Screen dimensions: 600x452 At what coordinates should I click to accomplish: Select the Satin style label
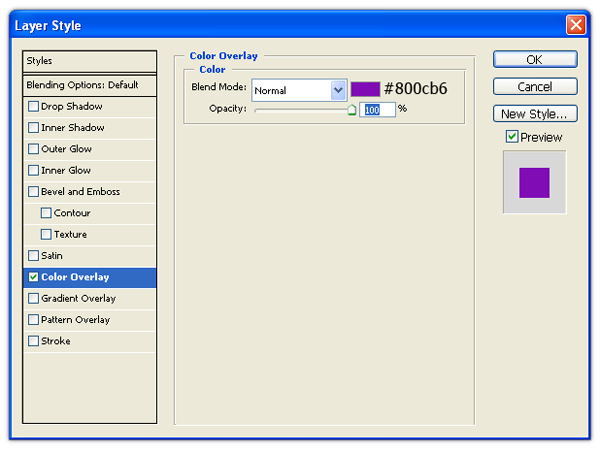pos(52,255)
